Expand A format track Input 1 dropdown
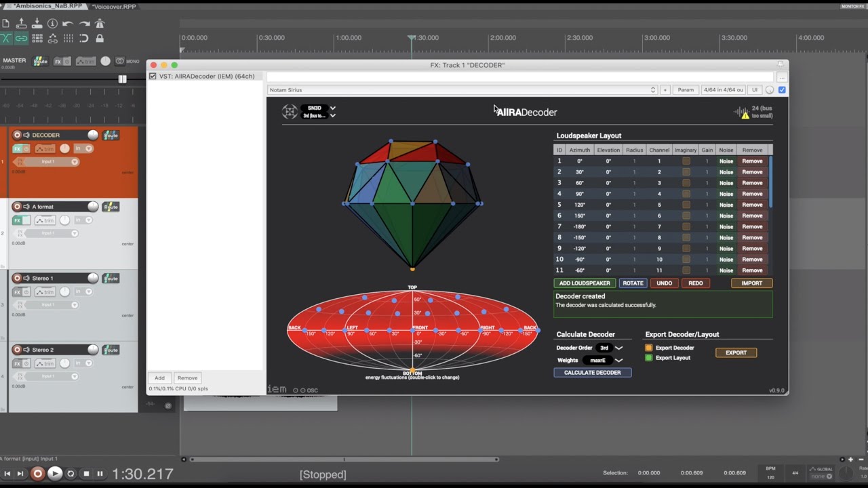868x488 pixels. [x=75, y=233]
